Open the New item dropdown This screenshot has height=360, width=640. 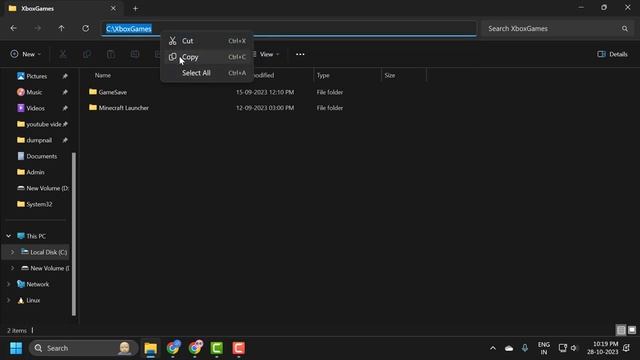26,54
